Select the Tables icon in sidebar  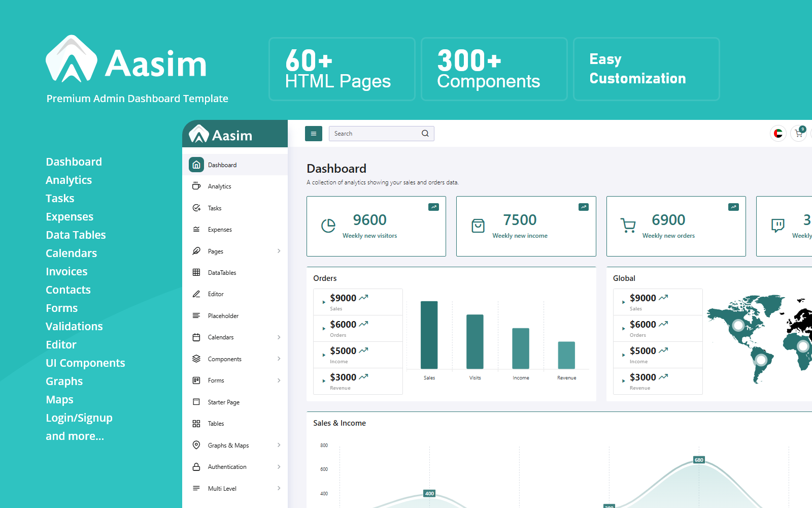tap(196, 423)
